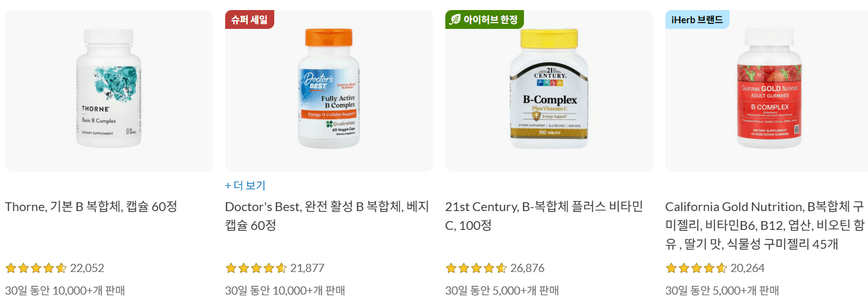Open the 26,876 review count

point(527,268)
